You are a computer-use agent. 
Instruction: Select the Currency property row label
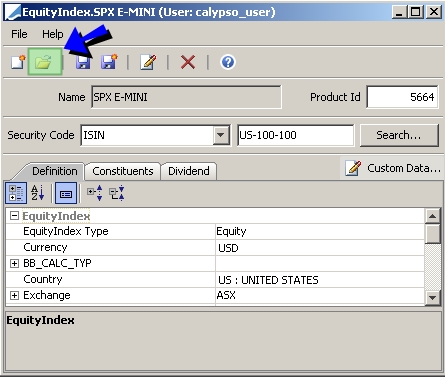coord(45,247)
